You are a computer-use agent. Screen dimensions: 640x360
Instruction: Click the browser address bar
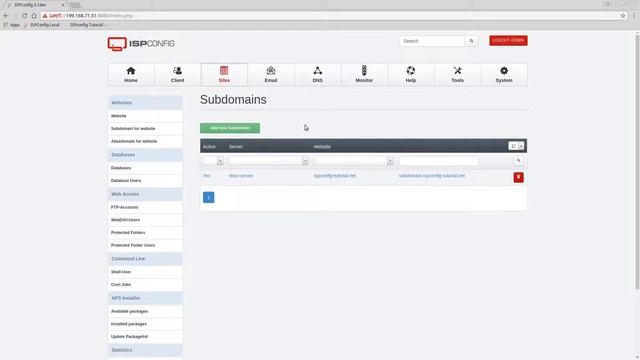pyautogui.click(x=331, y=16)
